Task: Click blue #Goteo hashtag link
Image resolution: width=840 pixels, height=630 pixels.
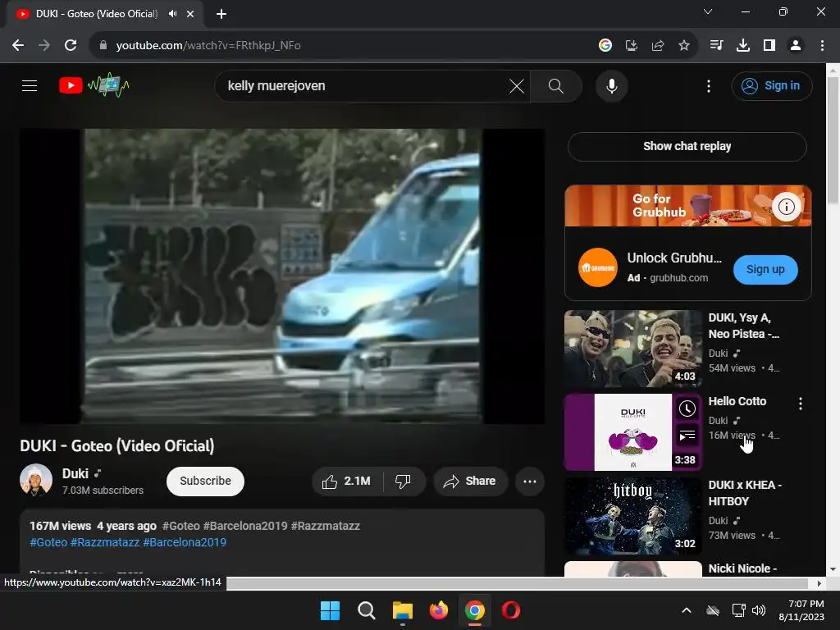Action: [48, 542]
